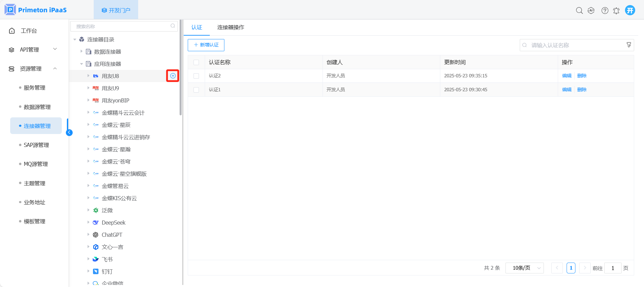Collapse the sidebar with the blue arrow
This screenshot has width=644, height=287.
click(69, 132)
